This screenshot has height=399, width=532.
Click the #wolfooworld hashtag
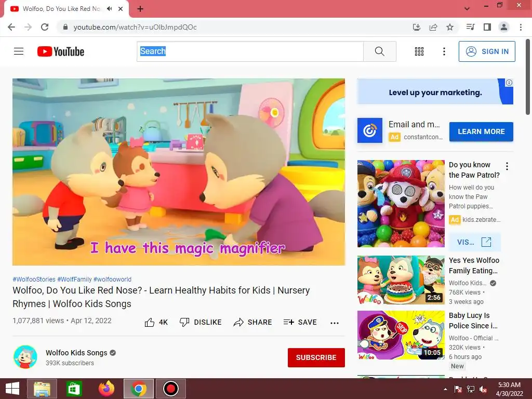(x=112, y=279)
